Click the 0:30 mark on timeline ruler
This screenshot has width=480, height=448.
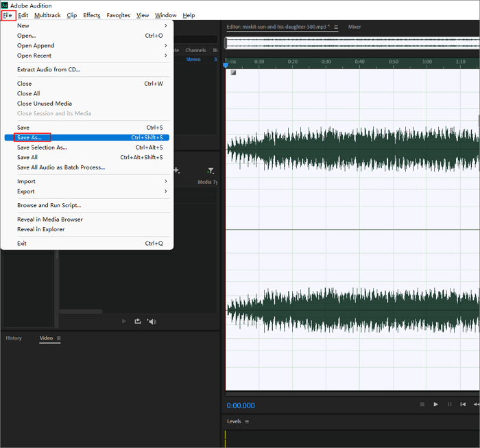coord(326,62)
